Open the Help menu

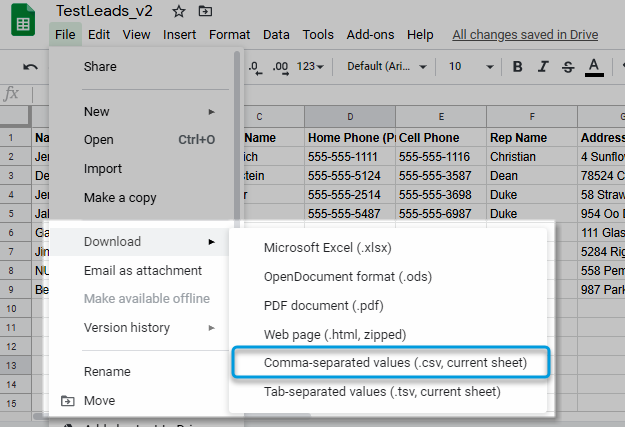pyautogui.click(x=420, y=35)
